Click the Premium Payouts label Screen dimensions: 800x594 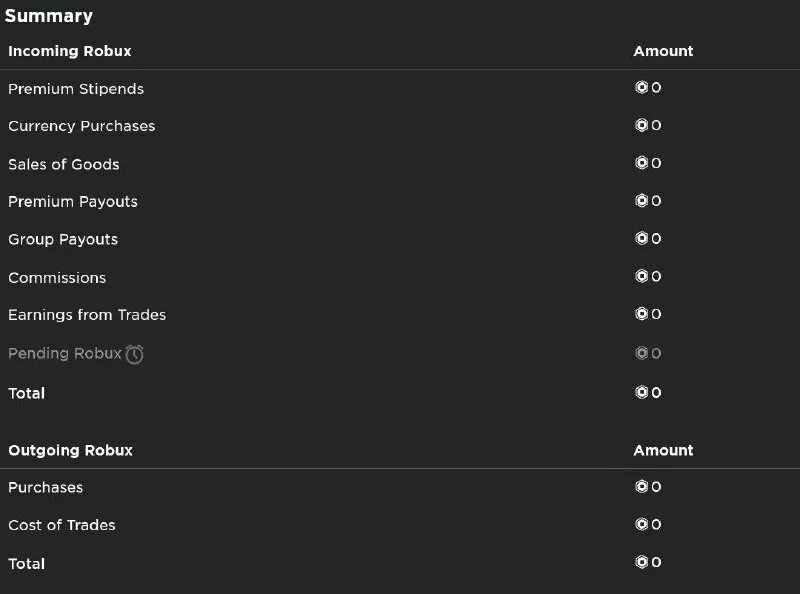point(73,202)
